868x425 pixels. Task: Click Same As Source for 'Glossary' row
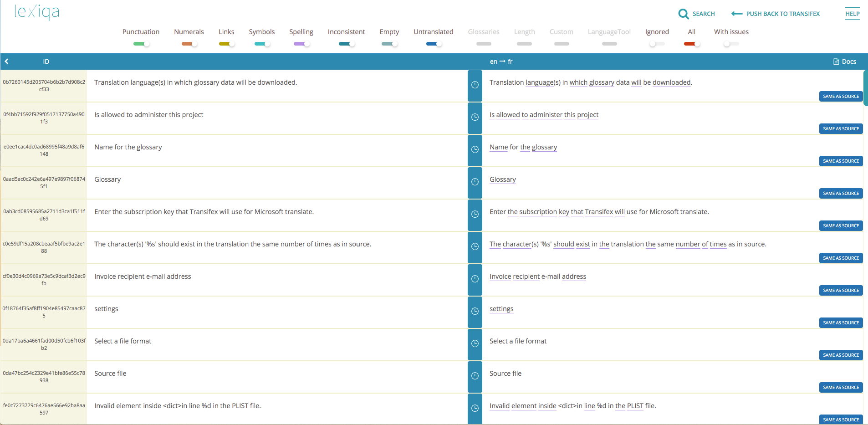841,193
